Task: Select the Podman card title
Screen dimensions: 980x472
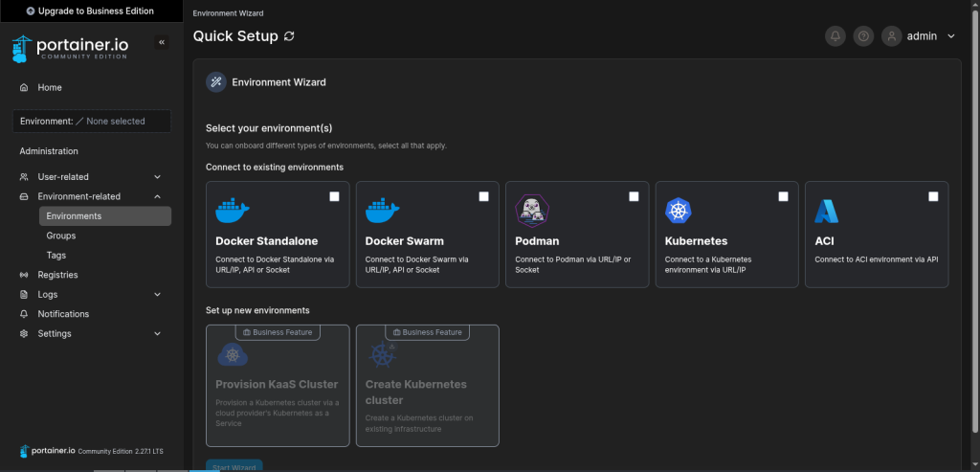Action: pos(537,241)
